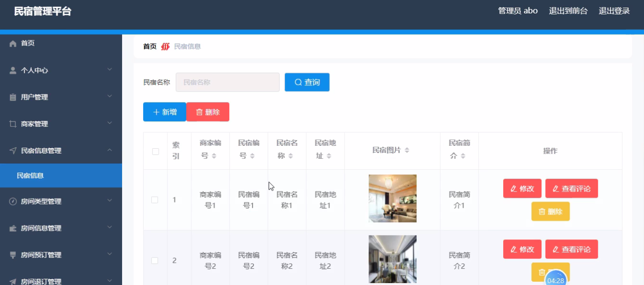Click the 民宿简介2 cell
The image size is (644, 285).
459,261
